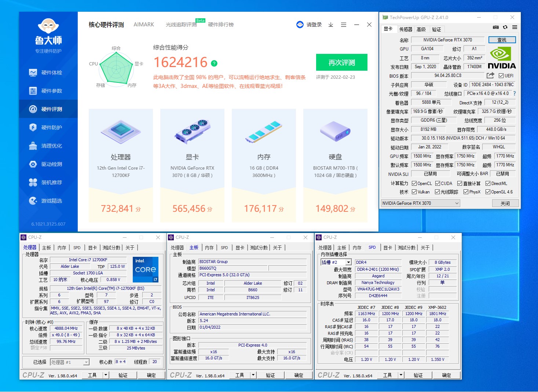This screenshot has height=392, width=538.
Task: Click 验证 button in CPU-Z processor window
Action: point(123,375)
